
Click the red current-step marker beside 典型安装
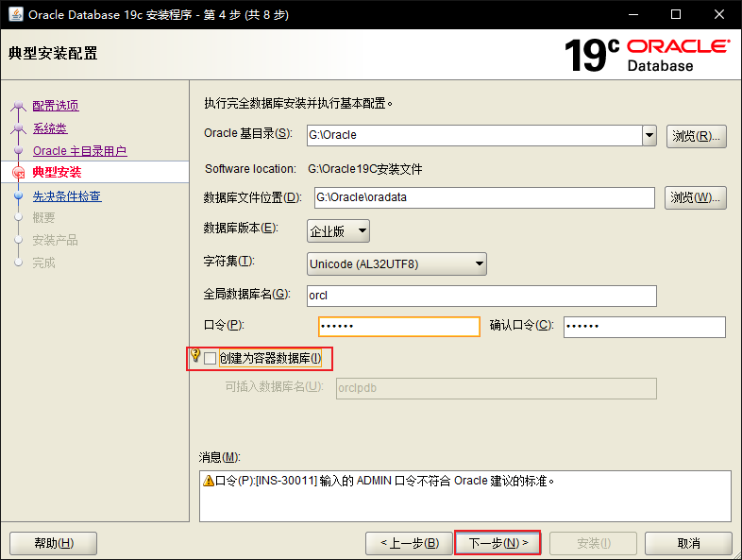pos(19,172)
